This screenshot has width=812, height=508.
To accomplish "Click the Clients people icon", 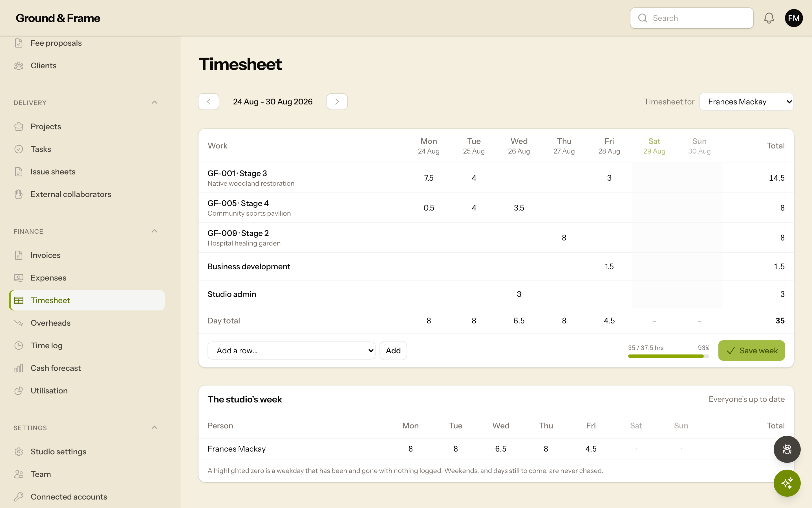I will 19,65.
